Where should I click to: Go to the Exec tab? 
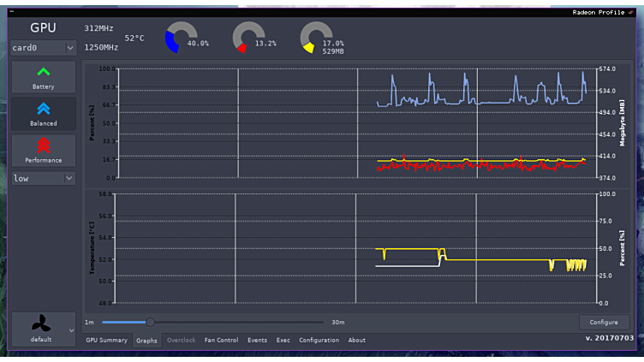tap(283, 340)
